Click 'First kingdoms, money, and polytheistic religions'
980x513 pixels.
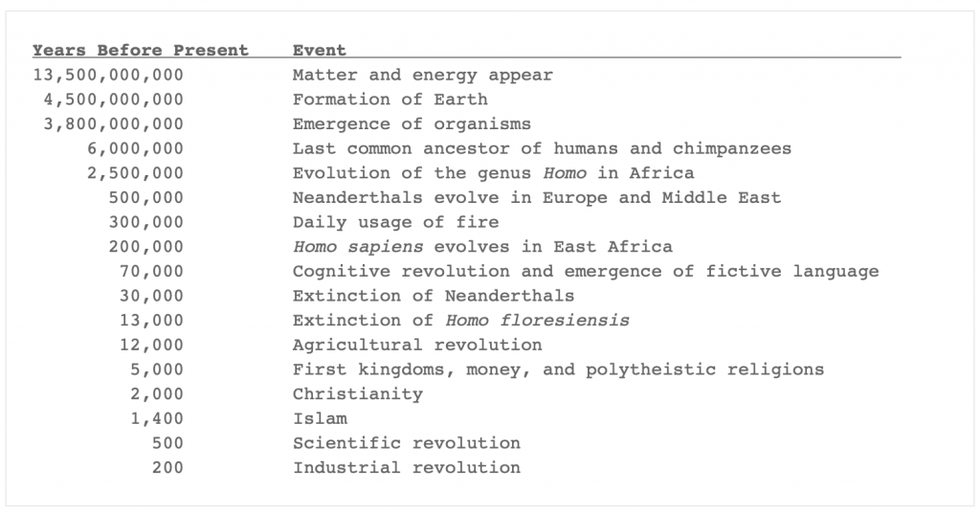[558, 369]
